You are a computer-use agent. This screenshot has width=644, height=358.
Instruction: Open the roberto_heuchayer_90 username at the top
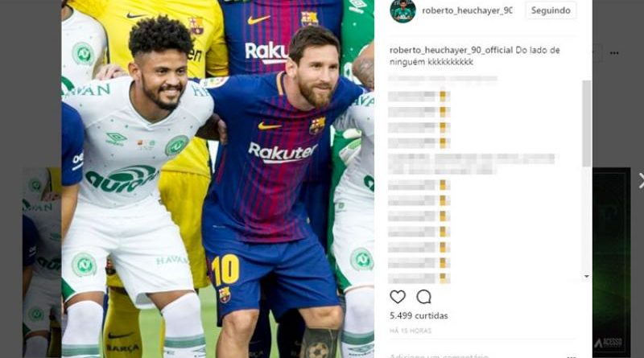467,10
